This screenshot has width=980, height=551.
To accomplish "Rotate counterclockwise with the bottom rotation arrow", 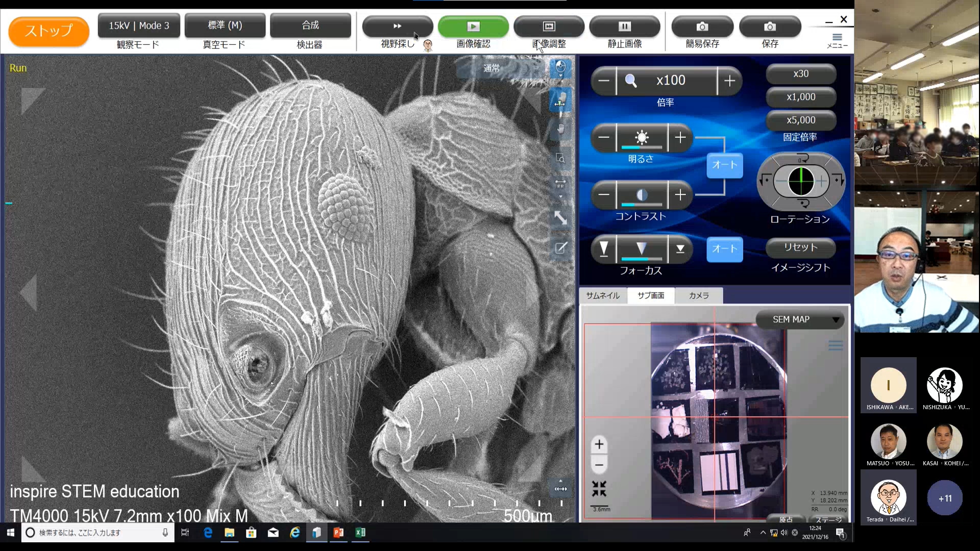I will [x=803, y=204].
